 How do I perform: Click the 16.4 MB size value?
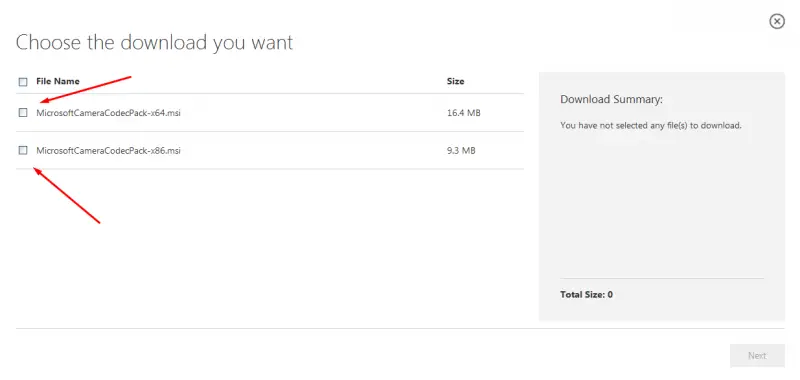(463, 113)
